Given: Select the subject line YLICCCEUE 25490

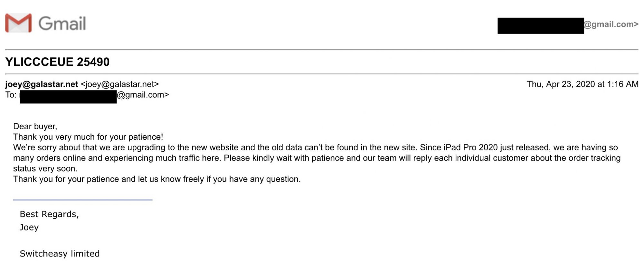Looking at the screenshot, I should point(57,62).
